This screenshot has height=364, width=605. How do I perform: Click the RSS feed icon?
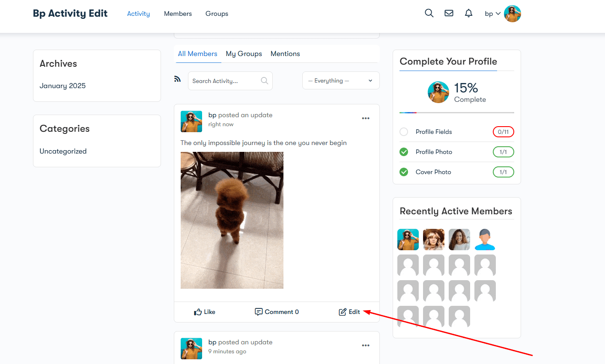click(177, 79)
